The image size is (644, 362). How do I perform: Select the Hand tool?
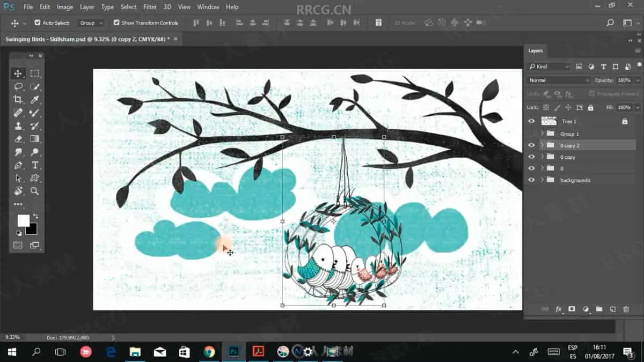(18, 191)
